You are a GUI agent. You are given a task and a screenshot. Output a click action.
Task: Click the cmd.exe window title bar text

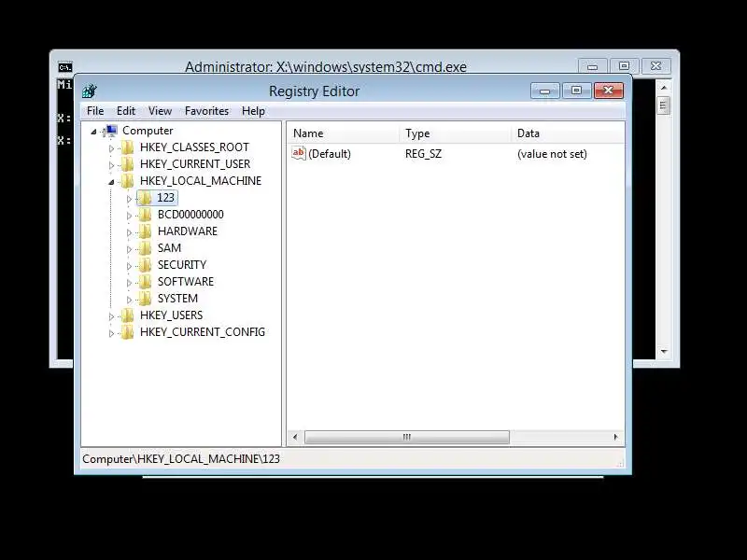pyautogui.click(x=325, y=66)
